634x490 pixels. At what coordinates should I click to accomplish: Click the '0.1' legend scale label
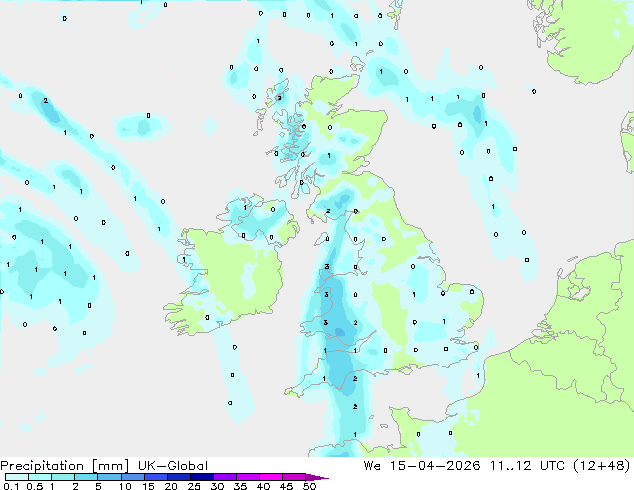(11, 486)
